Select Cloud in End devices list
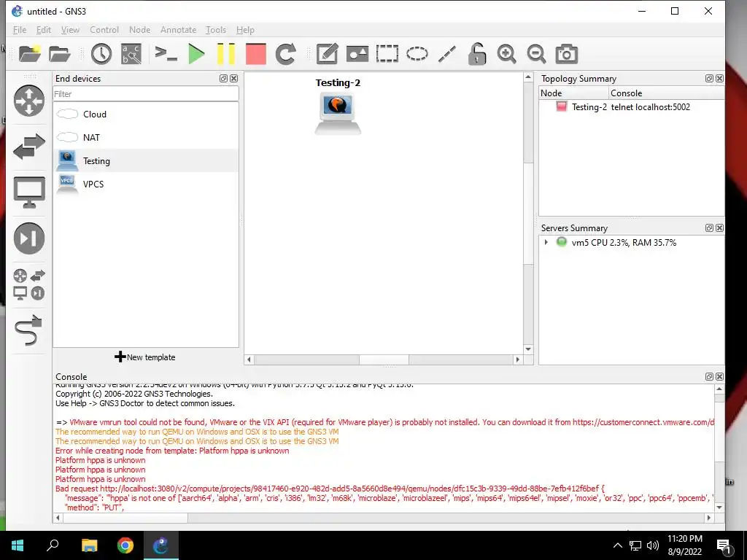Image resolution: width=747 pixels, height=560 pixels. (x=145, y=114)
